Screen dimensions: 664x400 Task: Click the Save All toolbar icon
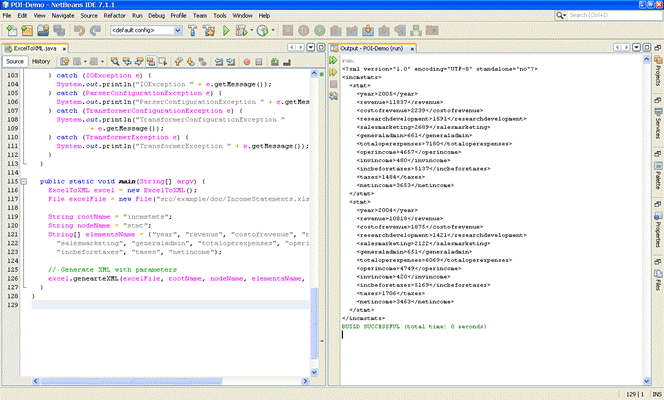[x=58, y=30]
